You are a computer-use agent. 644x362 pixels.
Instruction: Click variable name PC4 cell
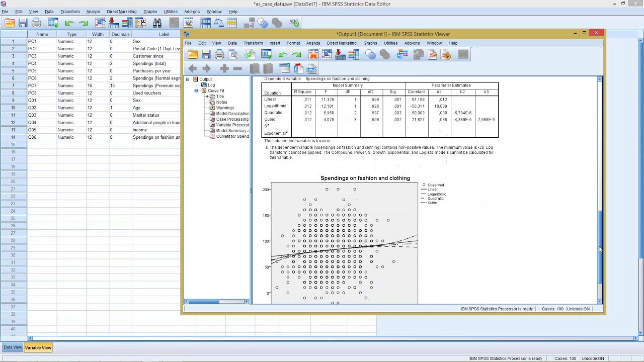point(42,63)
